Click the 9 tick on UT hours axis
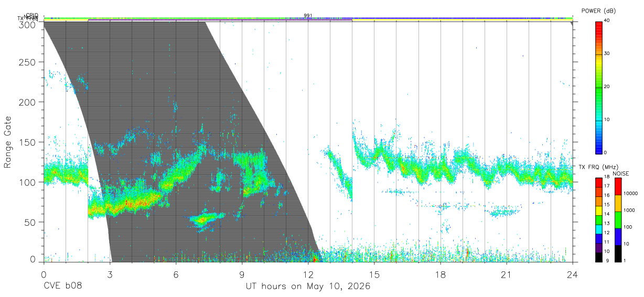Image resolution: width=644 pixels, height=297 pixels. 242,275
